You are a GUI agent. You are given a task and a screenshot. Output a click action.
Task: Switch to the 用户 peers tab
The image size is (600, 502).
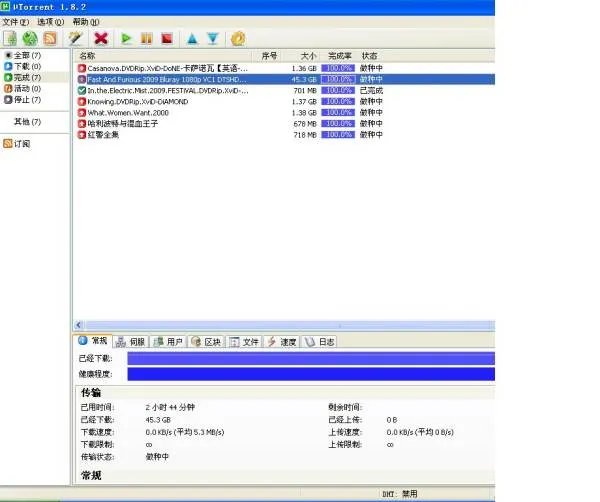point(168,342)
